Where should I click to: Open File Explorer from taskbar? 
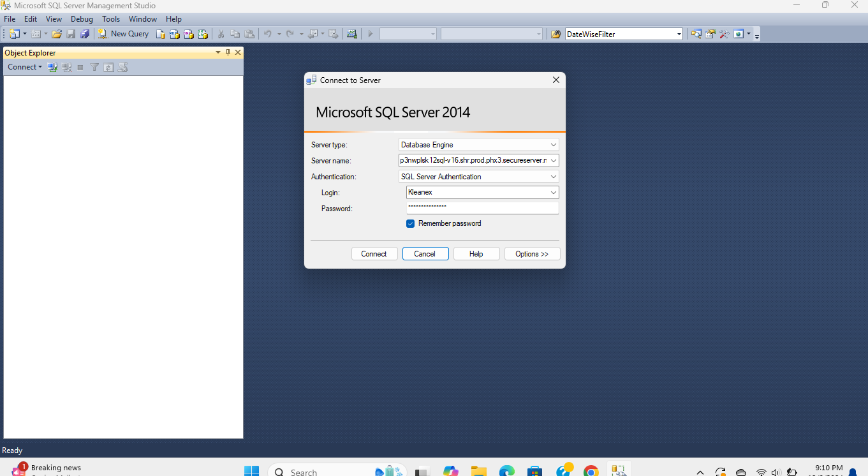coord(478,471)
